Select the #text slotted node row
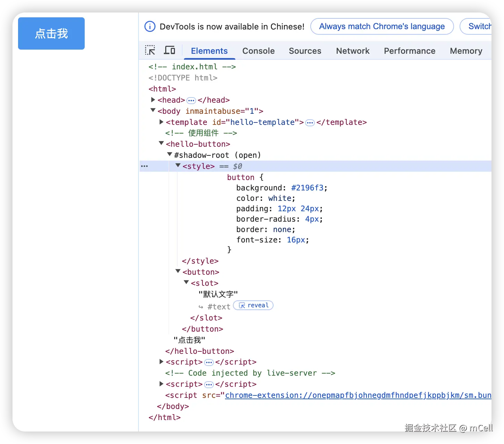 [x=219, y=307]
